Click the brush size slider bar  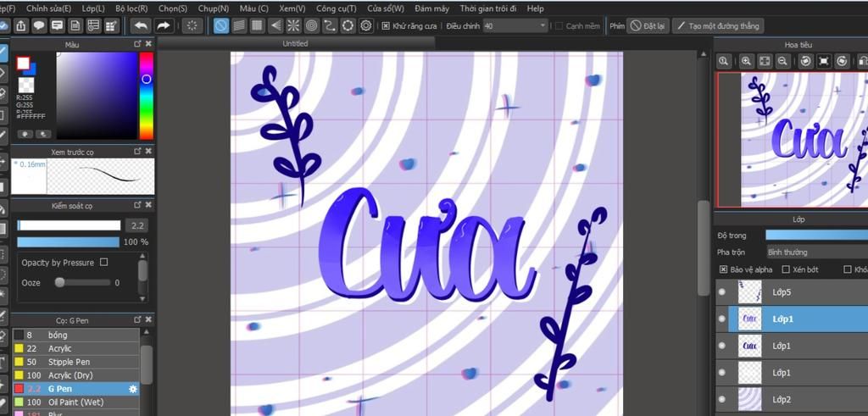click(x=69, y=225)
